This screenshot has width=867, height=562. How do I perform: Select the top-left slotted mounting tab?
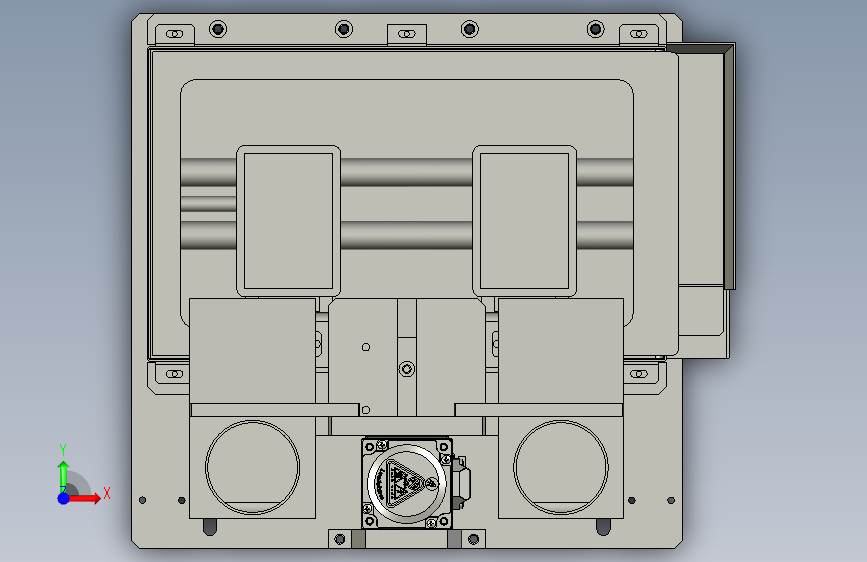pyautogui.click(x=175, y=34)
